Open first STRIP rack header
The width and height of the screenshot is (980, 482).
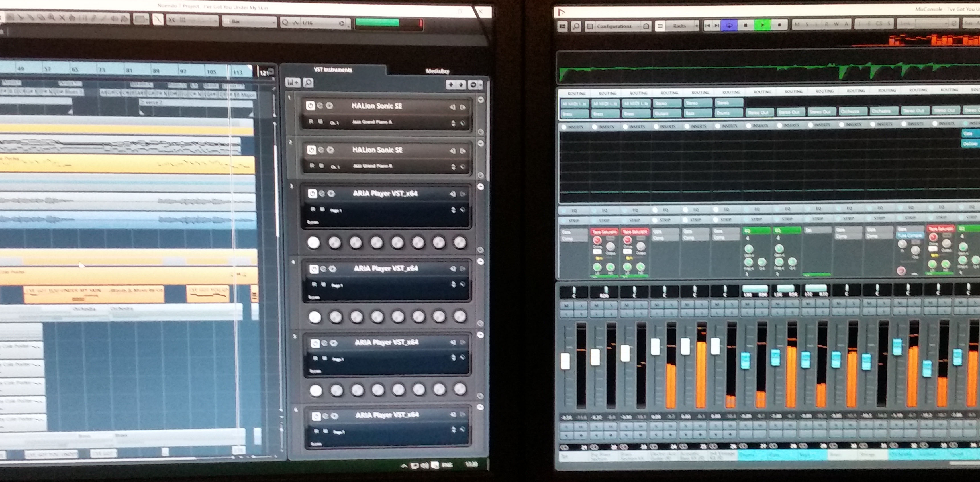point(574,221)
